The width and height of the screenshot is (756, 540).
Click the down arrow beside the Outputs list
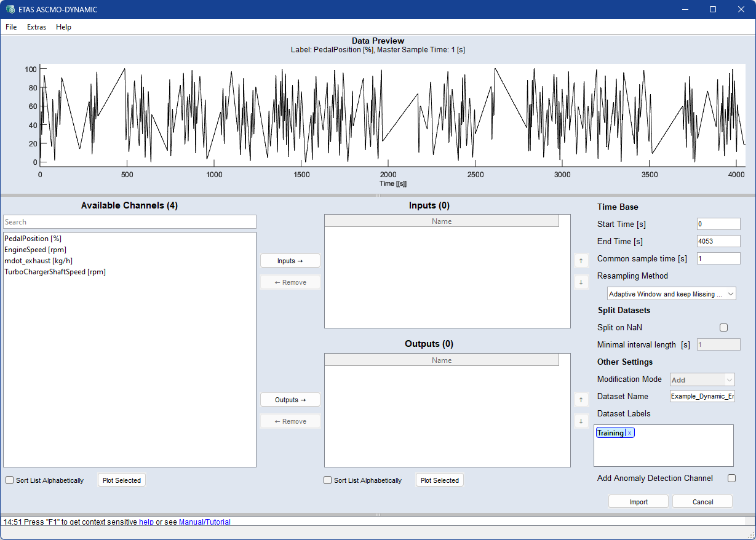click(x=580, y=421)
